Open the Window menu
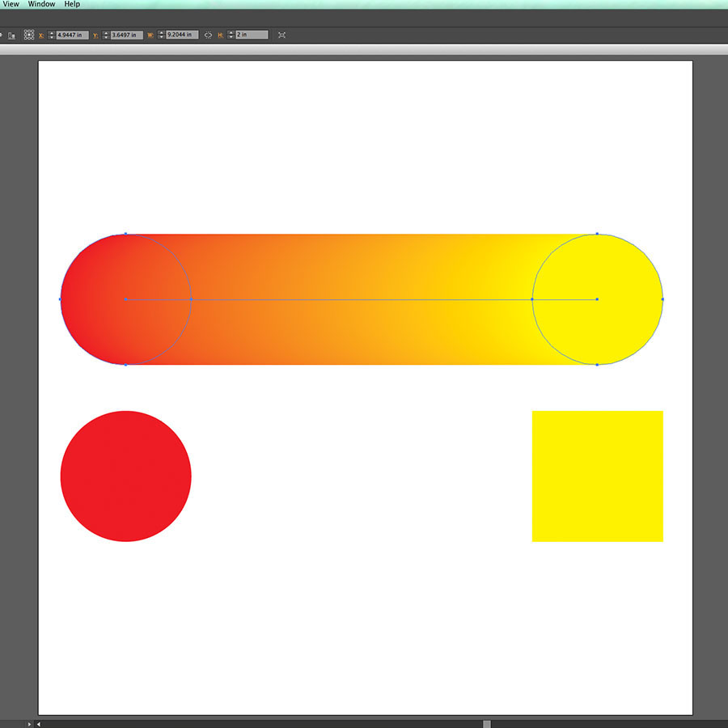728x728 pixels. pos(41,4)
